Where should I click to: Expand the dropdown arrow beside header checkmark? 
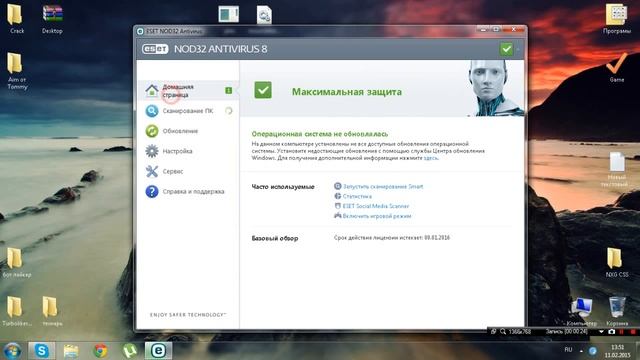coord(518,50)
